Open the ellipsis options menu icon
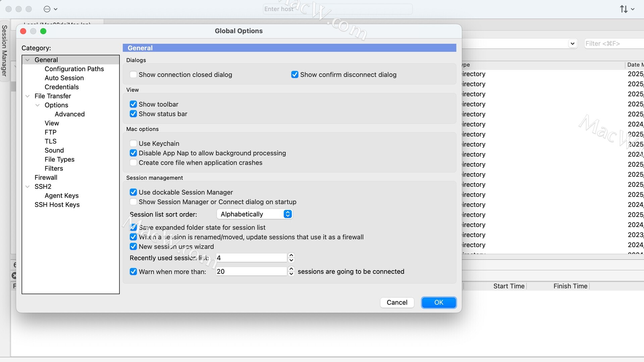Image resolution: width=644 pixels, height=362 pixels. (x=47, y=9)
